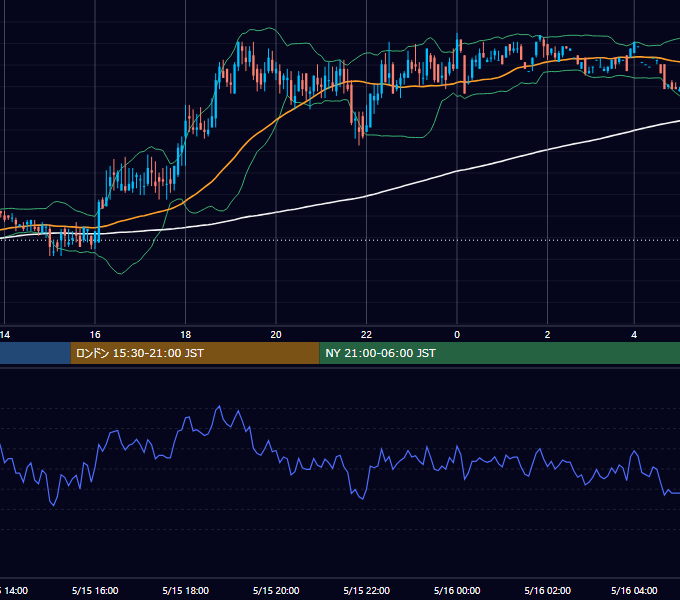Image resolution: width=680 pixels, height=600 pixels.
Task: Click the blue session bar before the London session
Action: tap(35, 353)
